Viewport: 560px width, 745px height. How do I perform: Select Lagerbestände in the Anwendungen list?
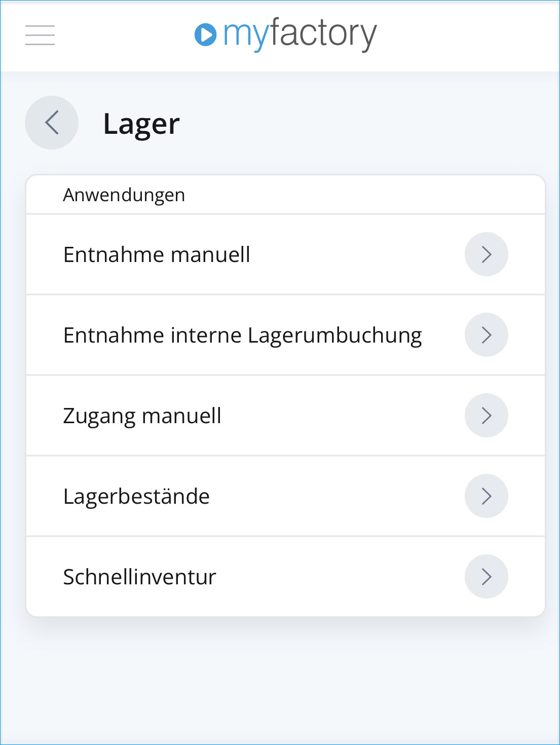[136, 497]
